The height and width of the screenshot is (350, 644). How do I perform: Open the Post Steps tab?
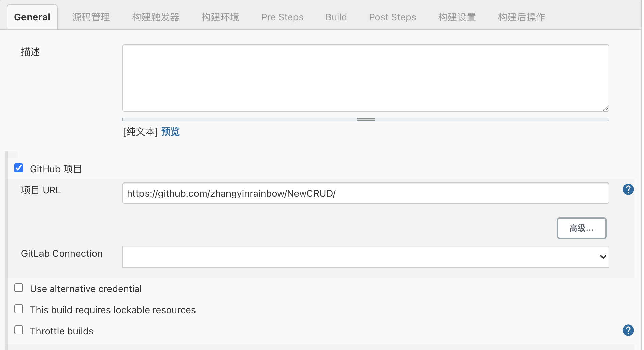point(392,17)
